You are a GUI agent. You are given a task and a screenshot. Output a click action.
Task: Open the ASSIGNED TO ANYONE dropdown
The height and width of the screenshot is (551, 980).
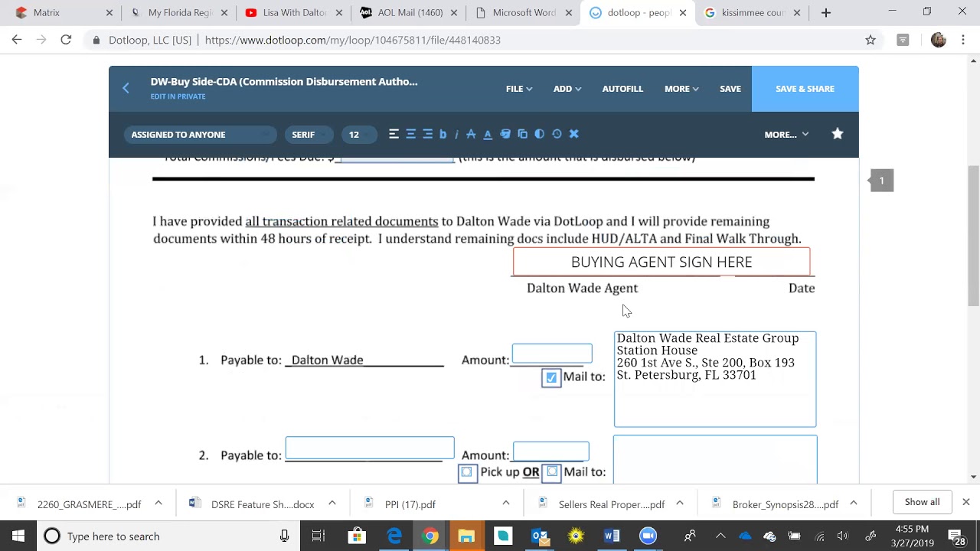tap(200, 135)
